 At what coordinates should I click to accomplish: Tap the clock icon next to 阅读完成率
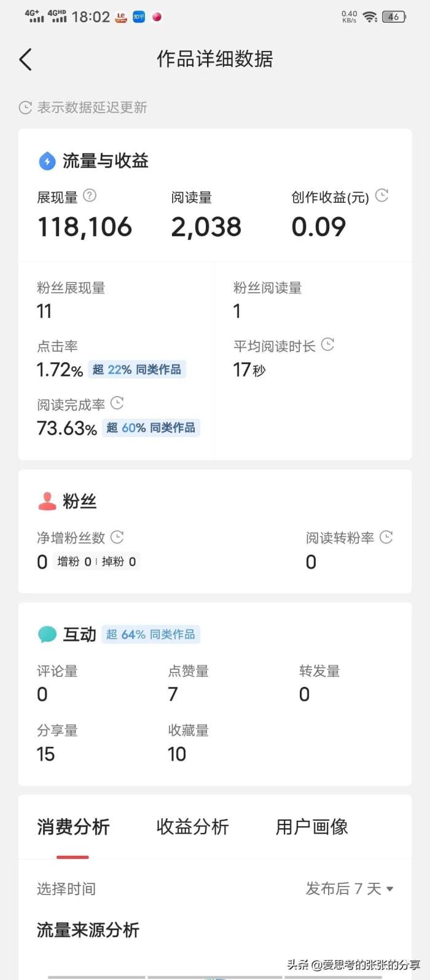pyautogui.click(x=117, y=403)
